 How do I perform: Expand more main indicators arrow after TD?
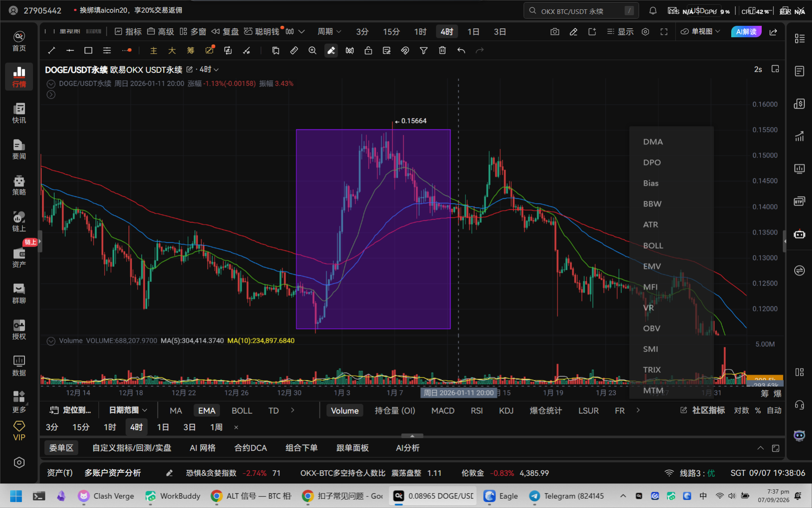(293, 410)
